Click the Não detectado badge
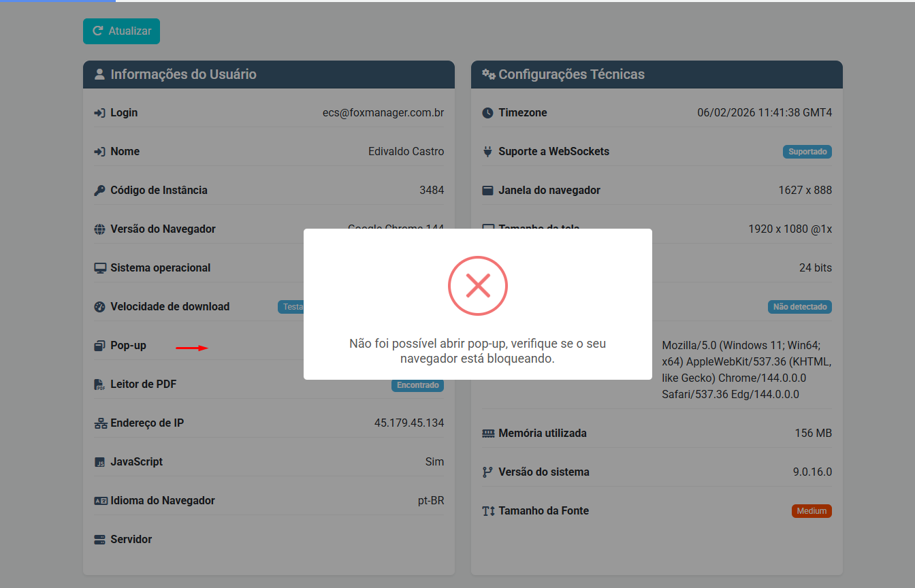Image resolution: width=915 pixels, height=588 pixels. click(x=800, y=307)
